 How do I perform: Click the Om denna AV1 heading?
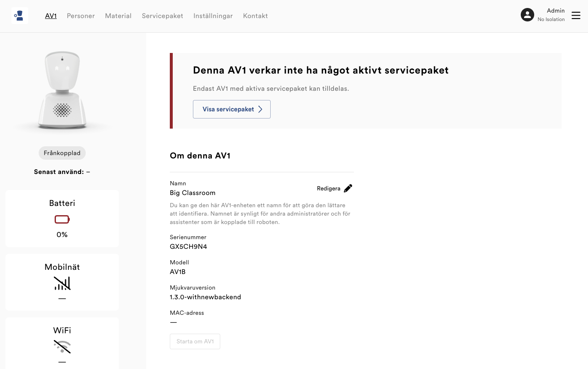click(x=200, y=156)
